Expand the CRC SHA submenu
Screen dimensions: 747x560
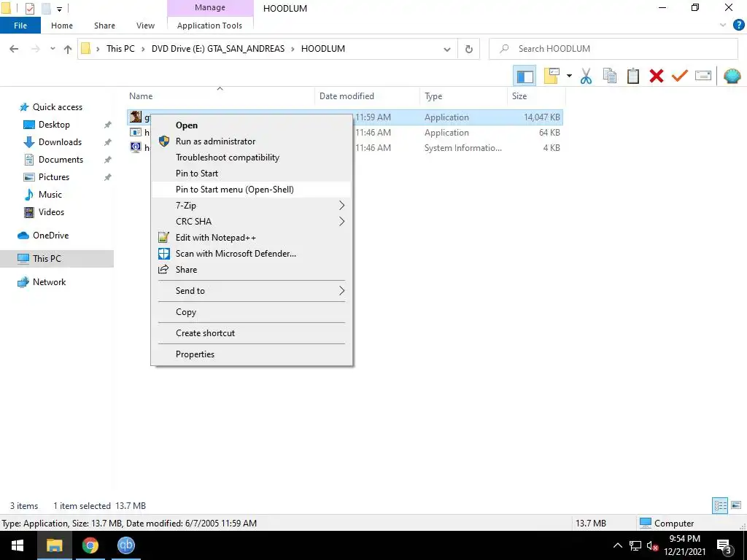pyautogui.click(x=251, y=222)
